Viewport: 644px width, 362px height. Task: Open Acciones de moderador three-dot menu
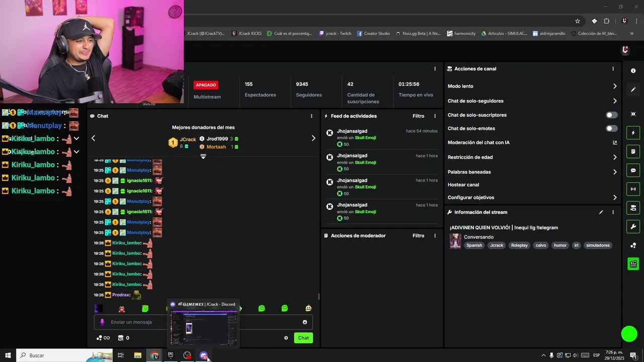point(435,236)
